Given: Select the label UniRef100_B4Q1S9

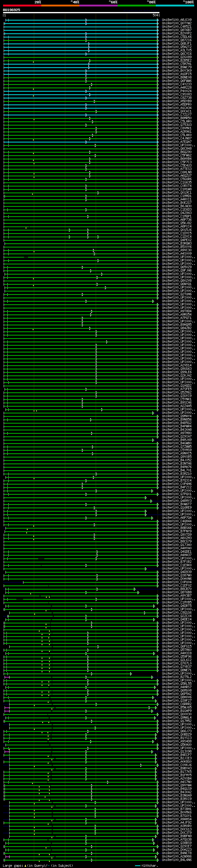Looking at the screenshot, I should click(x=176, y=789).
